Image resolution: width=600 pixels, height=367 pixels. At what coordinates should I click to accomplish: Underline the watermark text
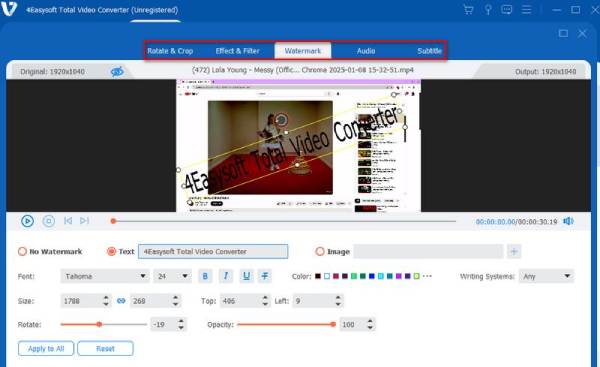[x=246, y=276]
